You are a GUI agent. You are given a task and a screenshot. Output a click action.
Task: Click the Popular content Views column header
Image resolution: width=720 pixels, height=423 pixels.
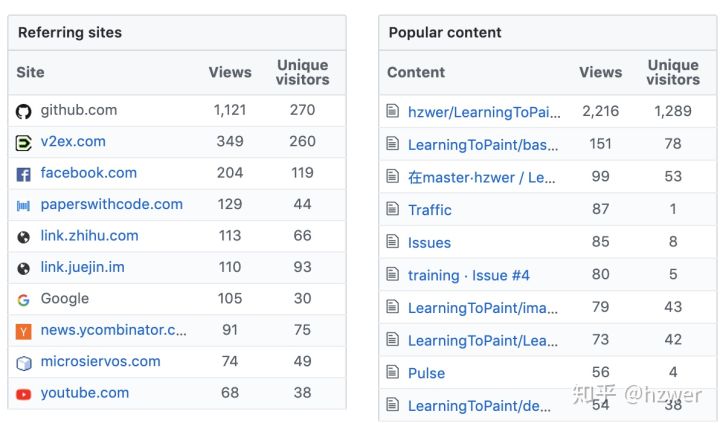[x=600, y=72]
